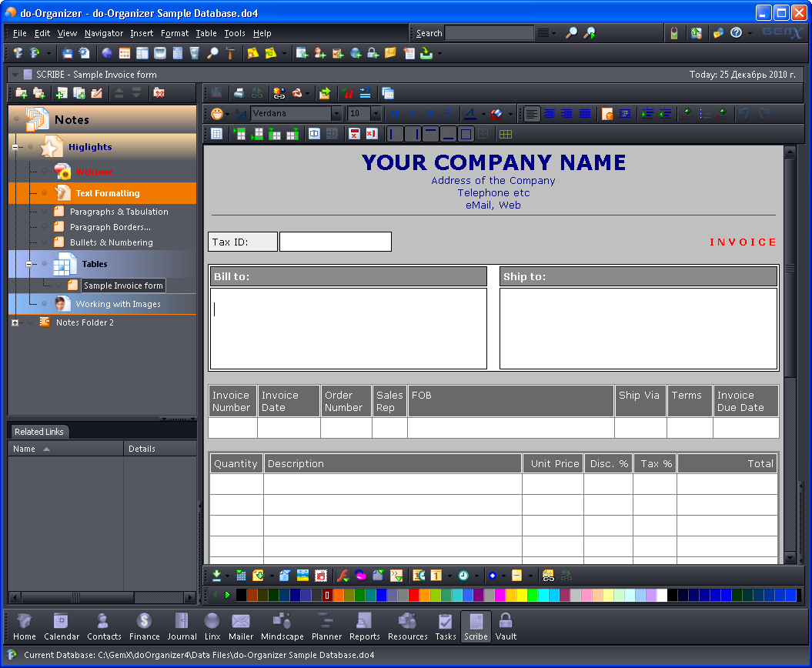Screen dimensions: 812x668
Task: Open the Navigator menu
Action: coord(104,33)
